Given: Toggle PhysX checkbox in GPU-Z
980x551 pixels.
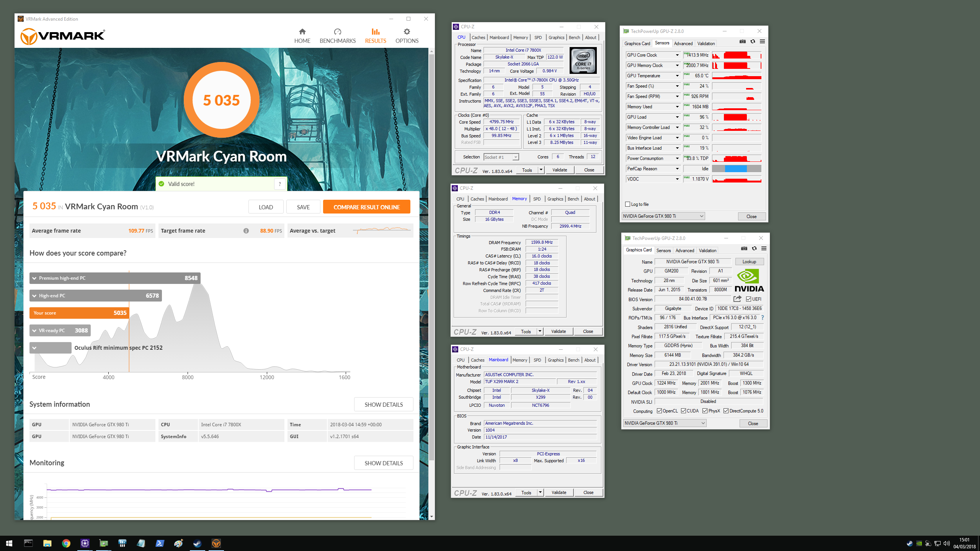Looking at the screenshot, I should (705, 411).
